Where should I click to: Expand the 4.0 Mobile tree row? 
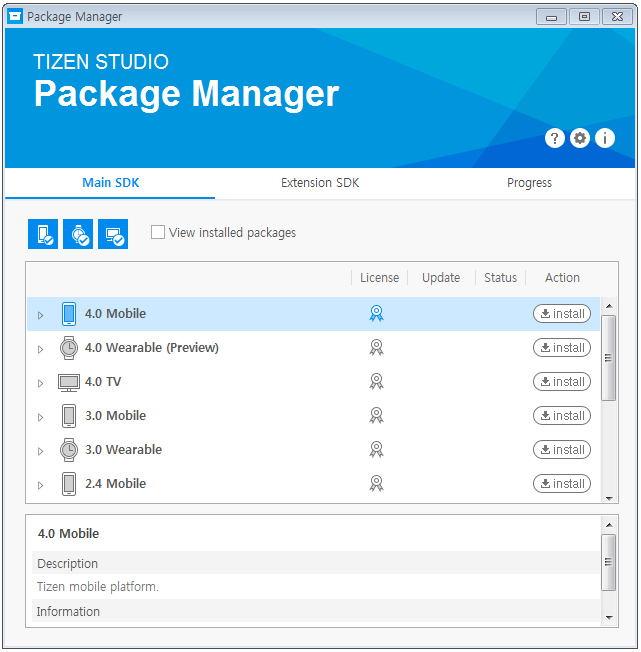[x=40, y=315]
